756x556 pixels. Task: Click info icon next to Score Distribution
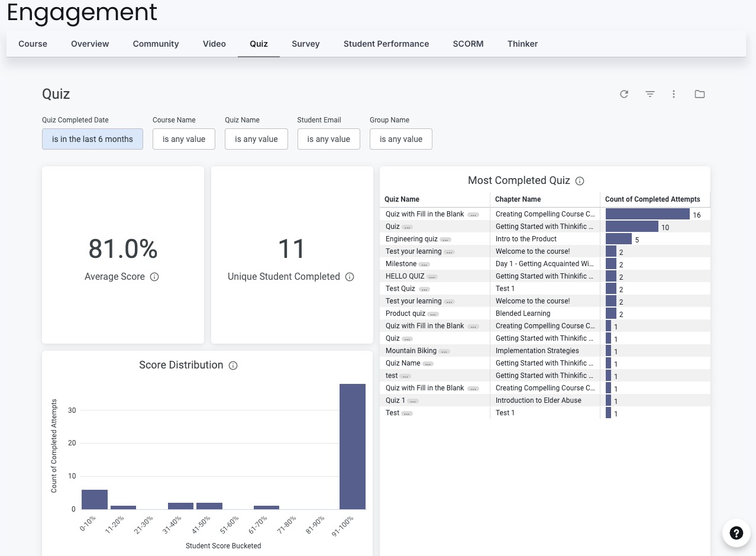(x=233, y=366)
